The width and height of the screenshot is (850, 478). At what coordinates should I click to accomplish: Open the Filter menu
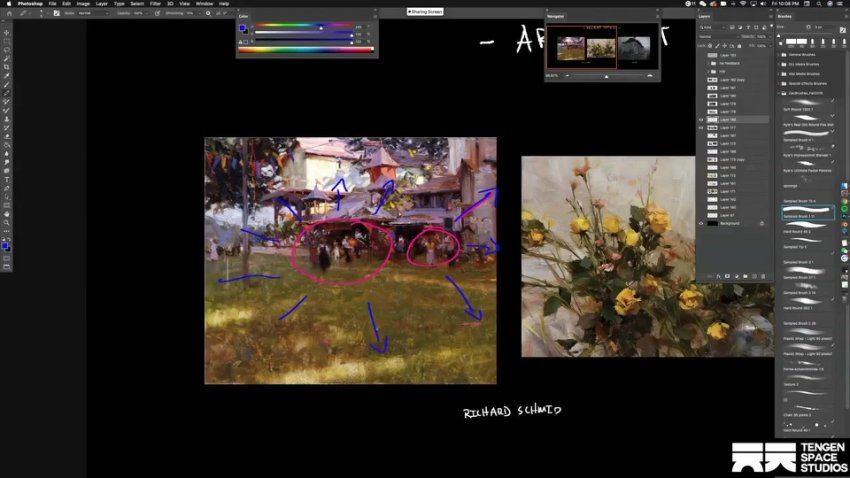click(155, 4)
